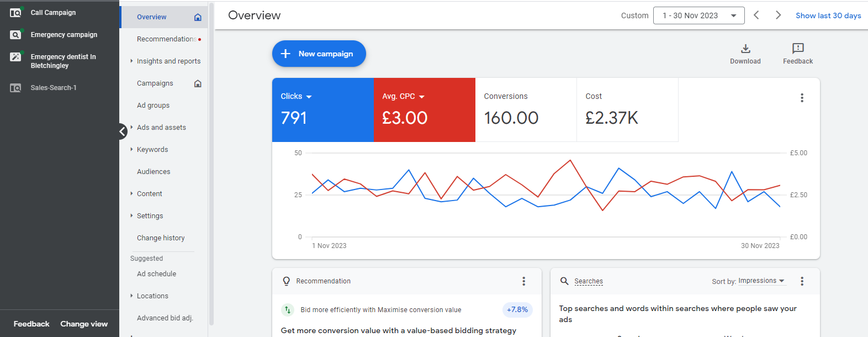Viewport: 868px width, 337px height.
Task: Select the Call Campaign icon
Action: (15, 13)
